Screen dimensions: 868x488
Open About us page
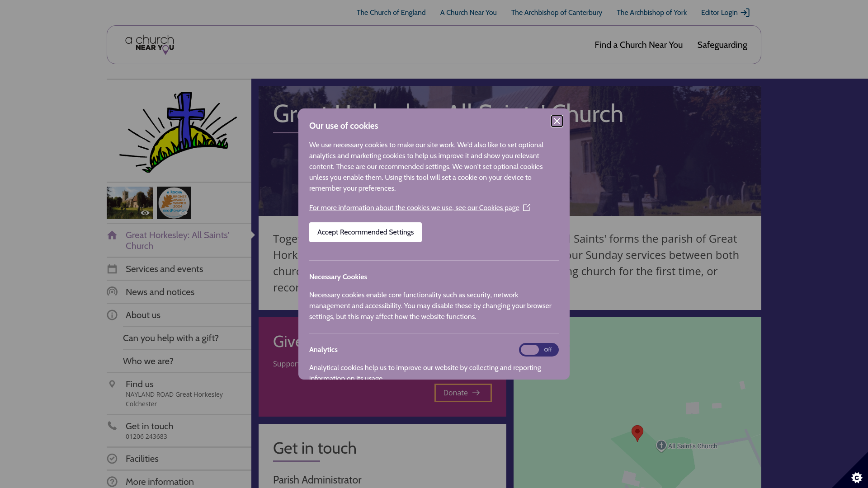point(143,315)
